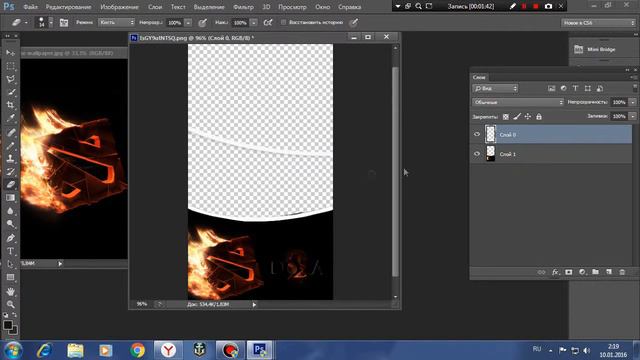Open the layer fill dropdown arrow
The image size is (640, 360).
[633, 116]
